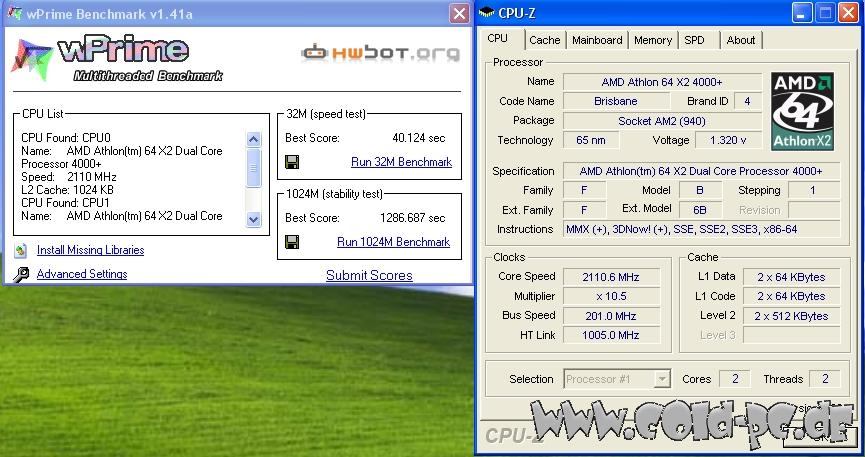Viewport: 865px width, 457px height.
Task: Run the 32M Benchmark
Action: 401,162
